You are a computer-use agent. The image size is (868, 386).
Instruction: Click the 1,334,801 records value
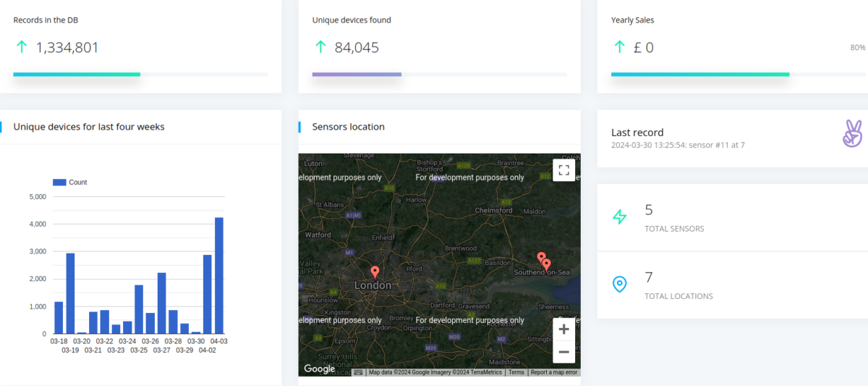click(67, 48)
